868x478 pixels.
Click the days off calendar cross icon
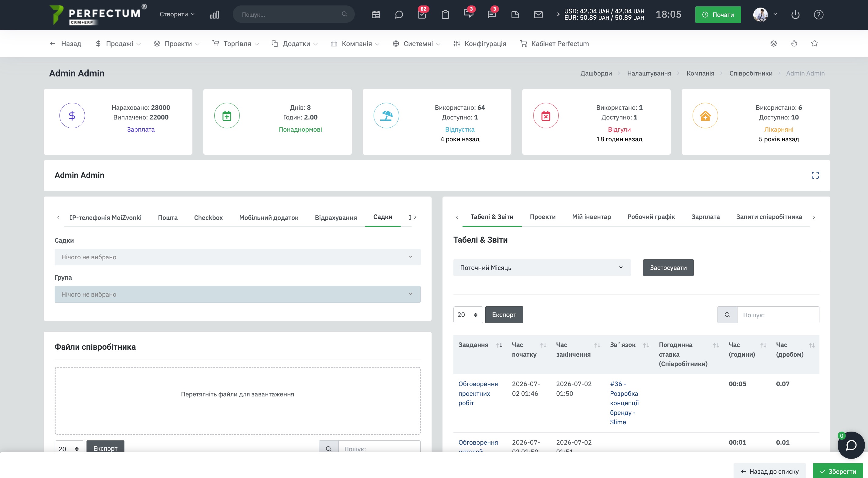click(x=545, y=116)
